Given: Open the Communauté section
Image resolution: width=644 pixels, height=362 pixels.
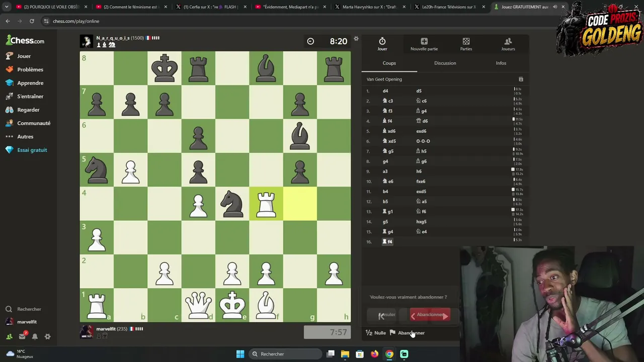Looking at the screenshot, I should pyautogui.click(x=28, y=123).
